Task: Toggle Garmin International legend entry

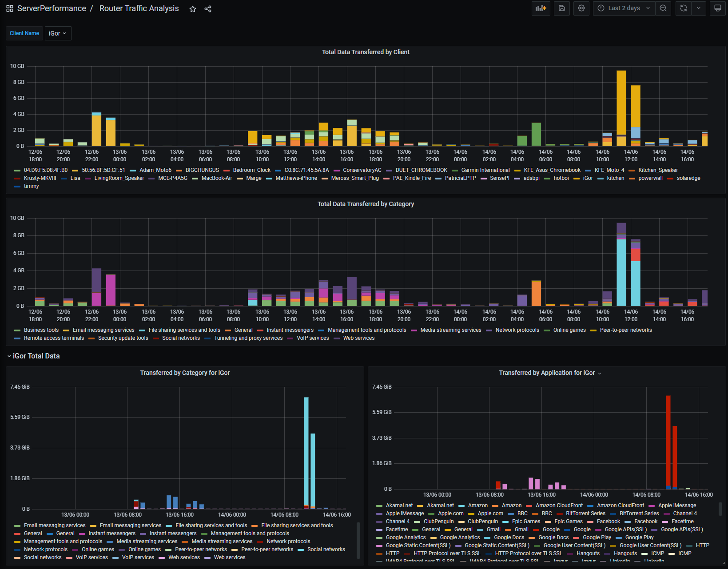Action: (485, 170)
